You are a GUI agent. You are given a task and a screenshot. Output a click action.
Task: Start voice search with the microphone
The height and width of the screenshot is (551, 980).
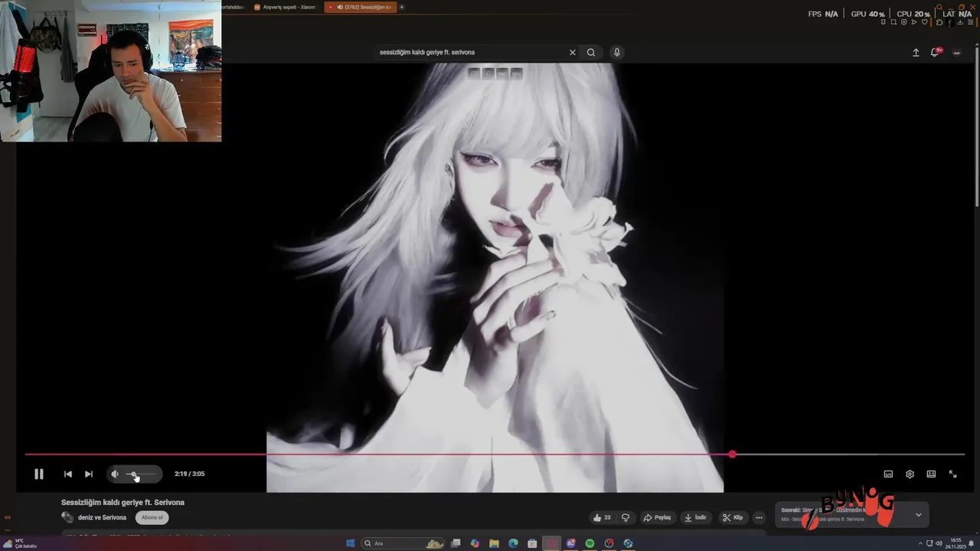pyautogui.click(x=617, y=52)
